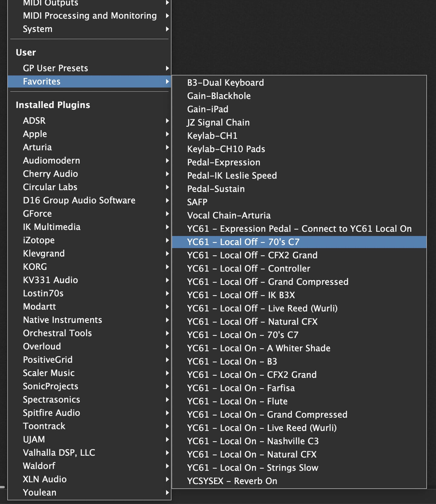The height and width of the screenshot is (504, 436).
Task: Open the Spectrasonics submenu
Action: click(51, 399)
